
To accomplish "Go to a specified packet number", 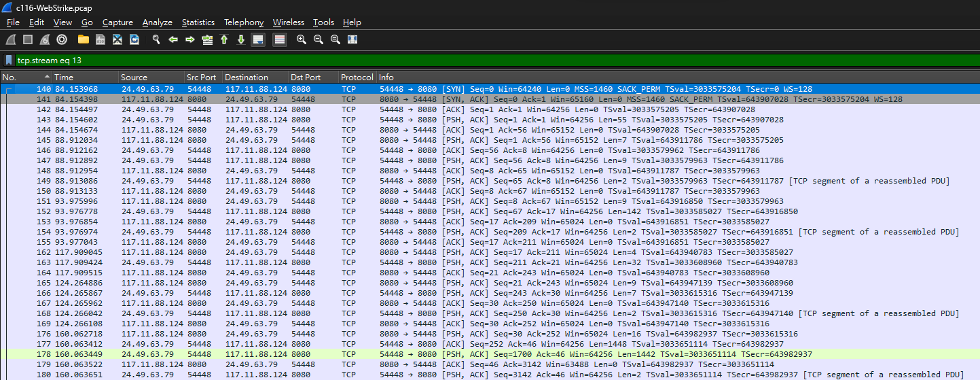I will (207, 40).
